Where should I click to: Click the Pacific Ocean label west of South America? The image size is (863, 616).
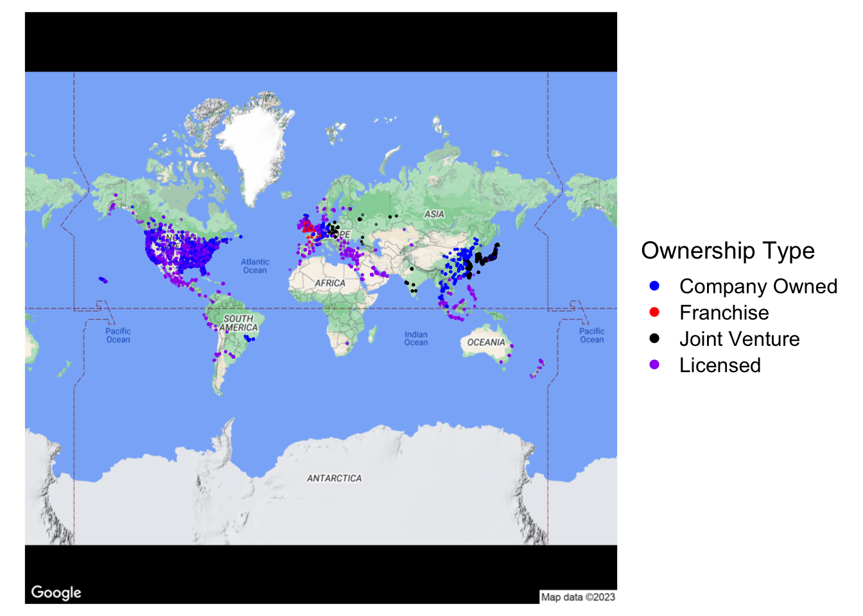[x=118, y=336]
